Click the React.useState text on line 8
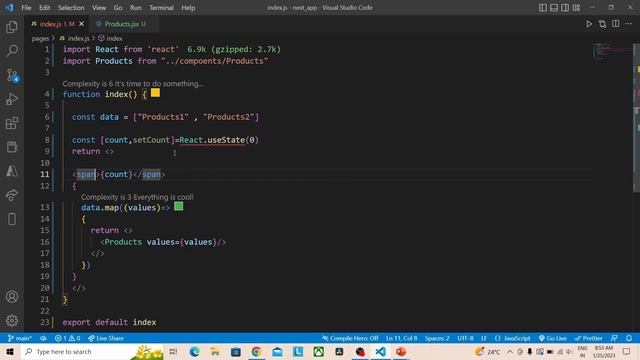Screen dimensions: 640x360 tap(212, 140)
